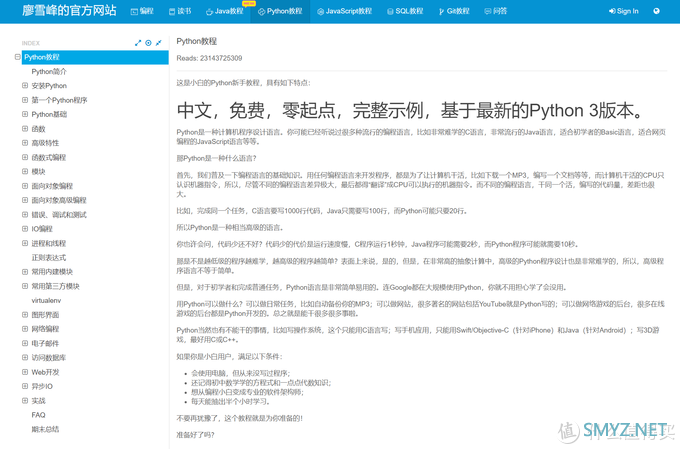Expand the 网络编程 tree node

[x=25, y=329]
